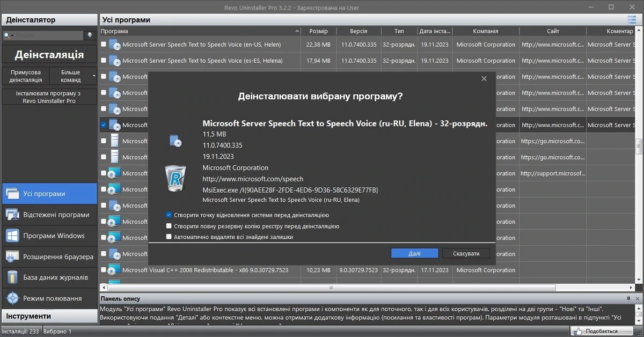Open the Інструменти panel header
644x337 pixels.
pyautogui.click(x=49, y=316)
